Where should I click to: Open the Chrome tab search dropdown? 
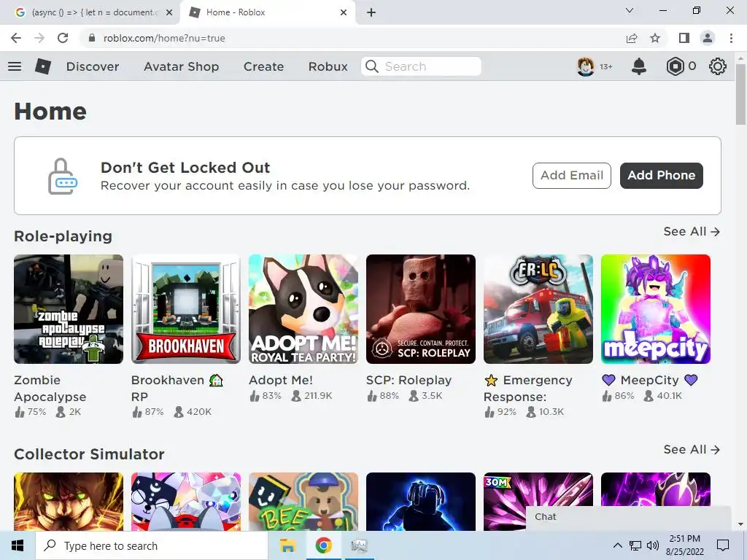click(x=630, y=10)
